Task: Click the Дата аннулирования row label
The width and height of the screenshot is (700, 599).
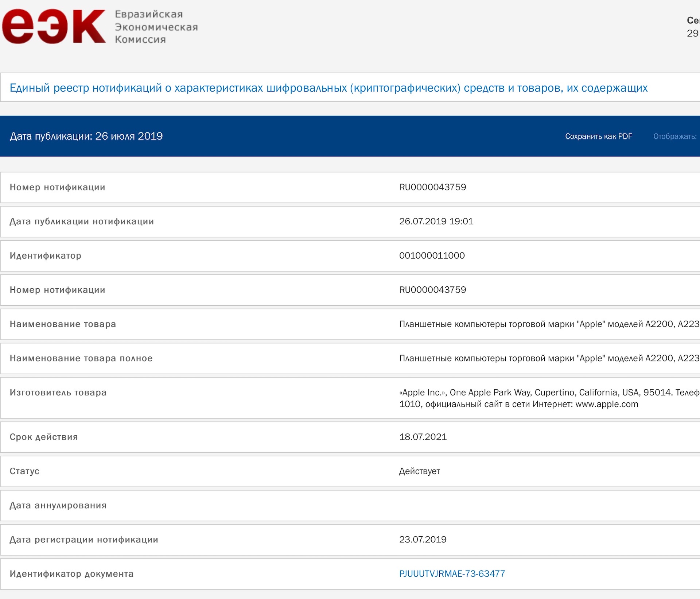Action: 58,506
